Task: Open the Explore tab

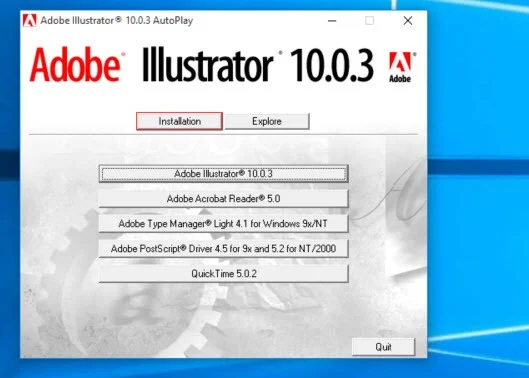Action: click(267, 121)
